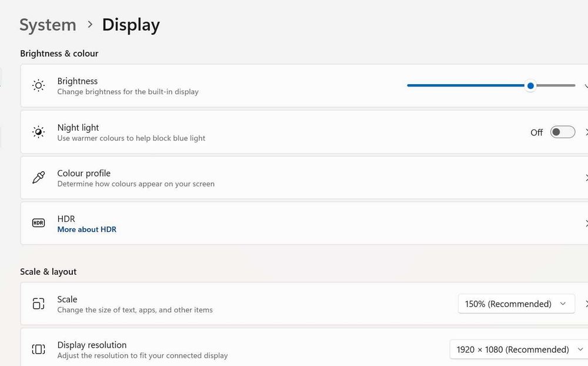Click the Night light row title
588x366 pixels.
click(x=78, y=128)
